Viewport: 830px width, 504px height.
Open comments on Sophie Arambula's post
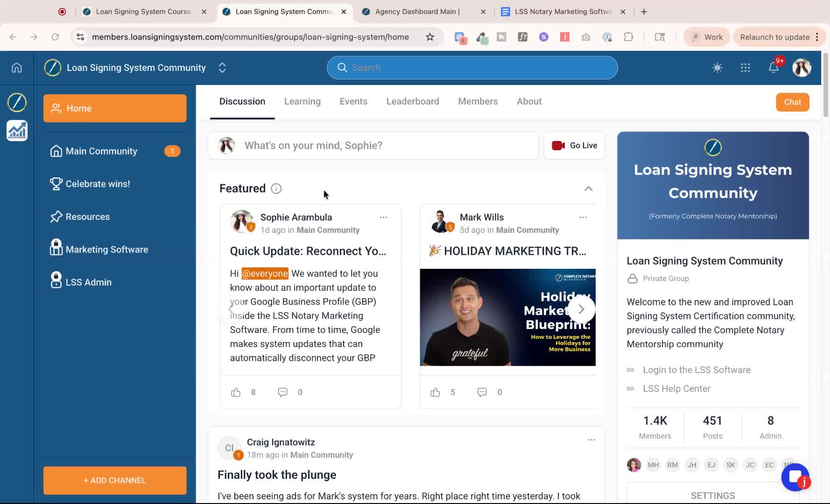[282, 392]
